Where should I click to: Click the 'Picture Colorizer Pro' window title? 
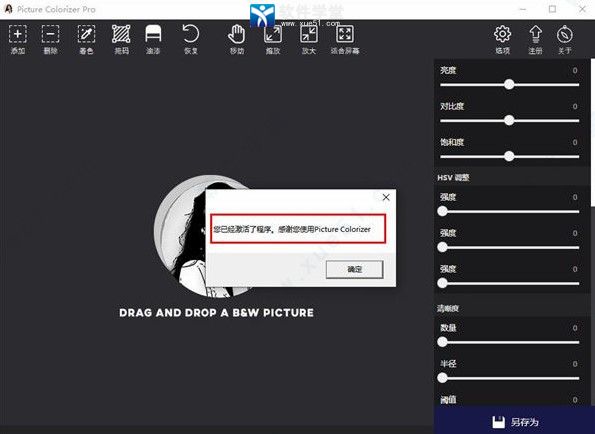point(56,9)
